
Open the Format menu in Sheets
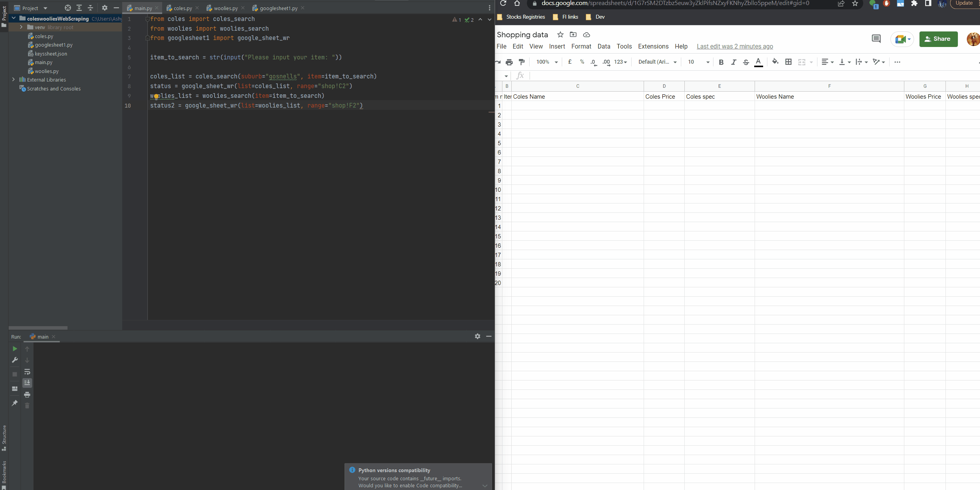pyautogui.click(x=581, y=46)
